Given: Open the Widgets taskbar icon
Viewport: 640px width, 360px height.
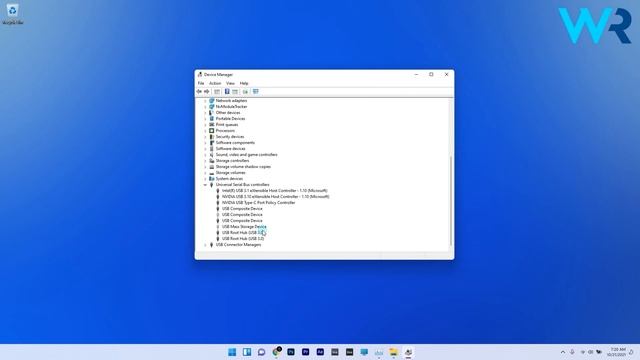Looking at the screenshot, I should click(247, 352).
